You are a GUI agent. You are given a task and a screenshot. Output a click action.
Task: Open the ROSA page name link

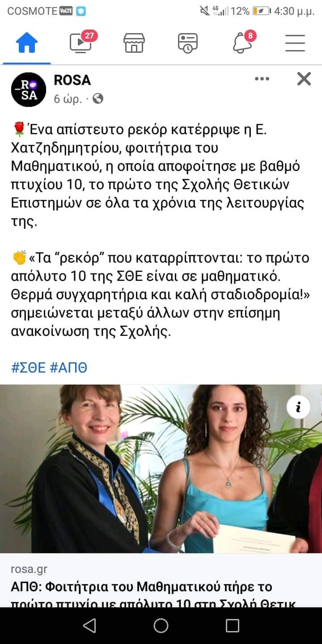[72, 80]
